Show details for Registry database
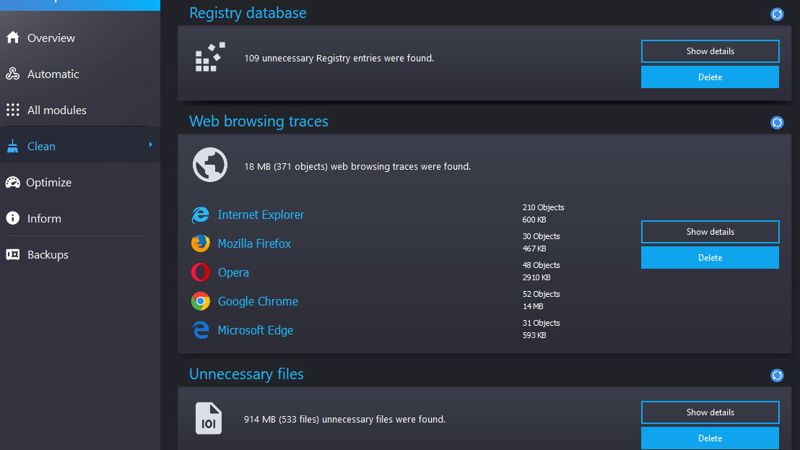This screenshot has width=800, height=450. pos(710,51)
